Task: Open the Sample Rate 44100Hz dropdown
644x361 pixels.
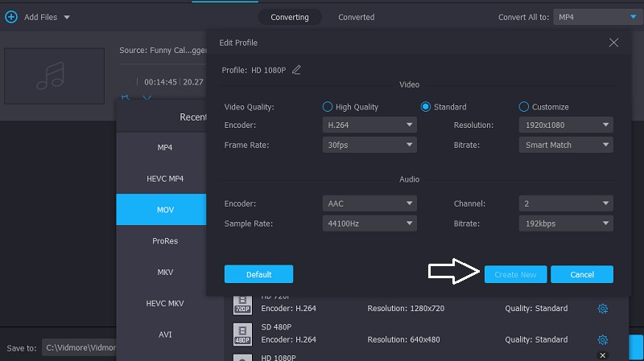Action: click(369, 224)
